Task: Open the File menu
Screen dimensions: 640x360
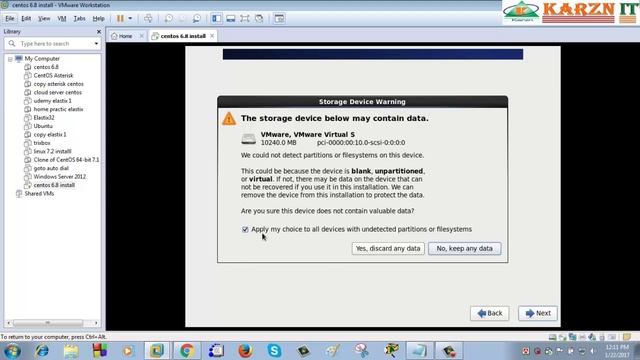Action: (x=10, y=18)
